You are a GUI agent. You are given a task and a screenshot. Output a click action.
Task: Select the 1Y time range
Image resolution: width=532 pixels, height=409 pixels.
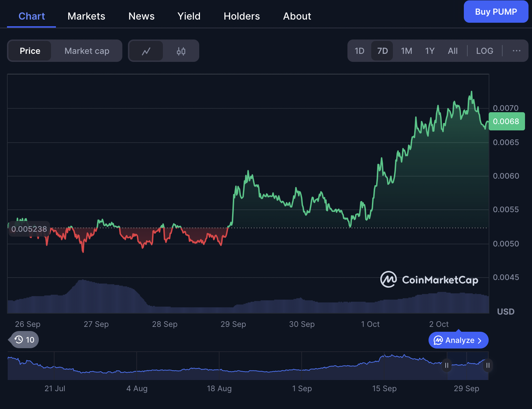[430, 51]
